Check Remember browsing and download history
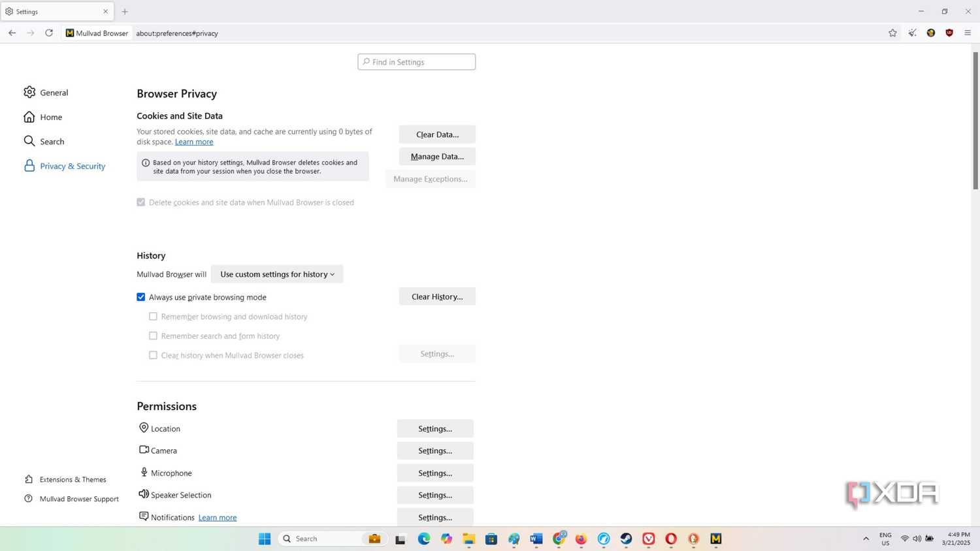980x551 pixels. [x=153, y=317]
